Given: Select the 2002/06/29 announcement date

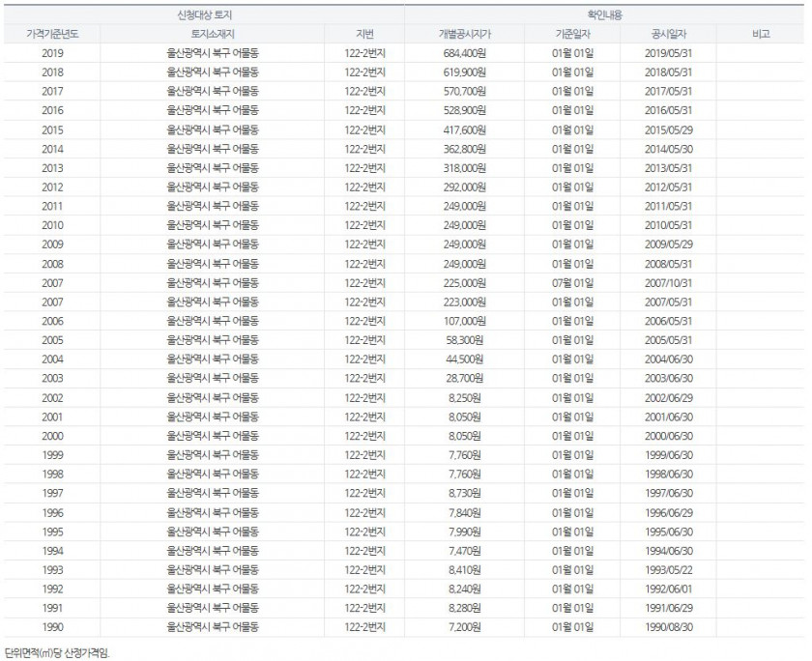Looking at the screenshot, I should click(669, 398).
